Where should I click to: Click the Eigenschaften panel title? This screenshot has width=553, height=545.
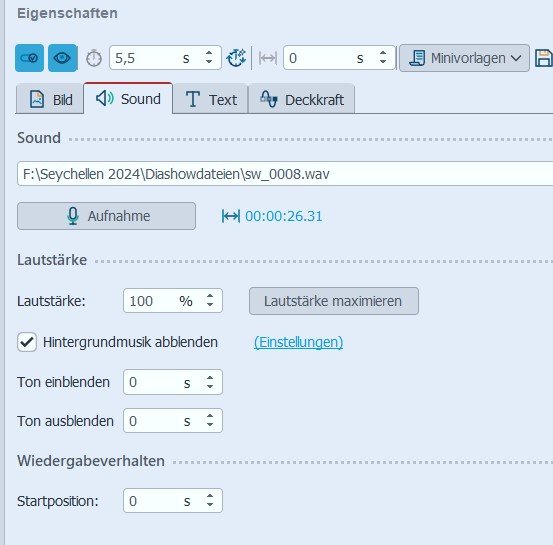tap(67, 13)
